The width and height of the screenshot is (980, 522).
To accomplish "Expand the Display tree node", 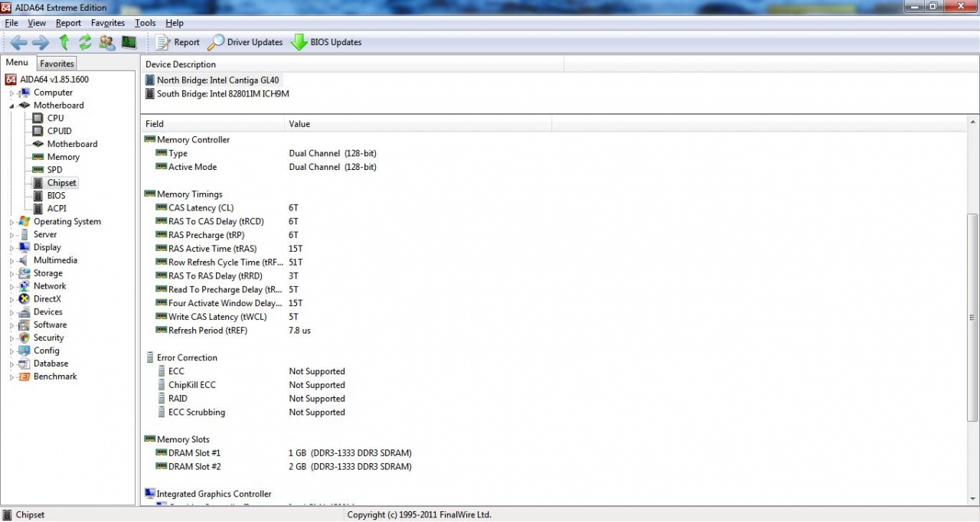I will click(x=11, y=248).
